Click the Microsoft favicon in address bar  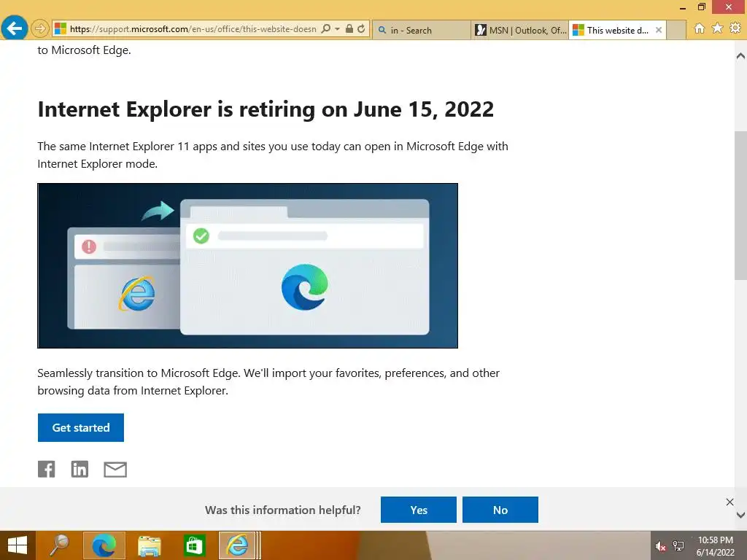[60, 29]
